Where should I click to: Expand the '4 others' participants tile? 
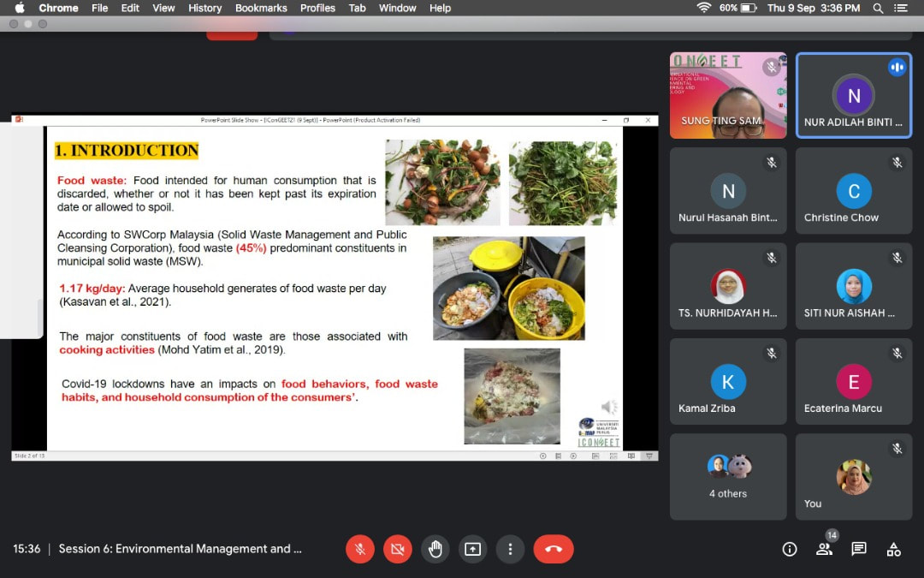coord(728,476)
